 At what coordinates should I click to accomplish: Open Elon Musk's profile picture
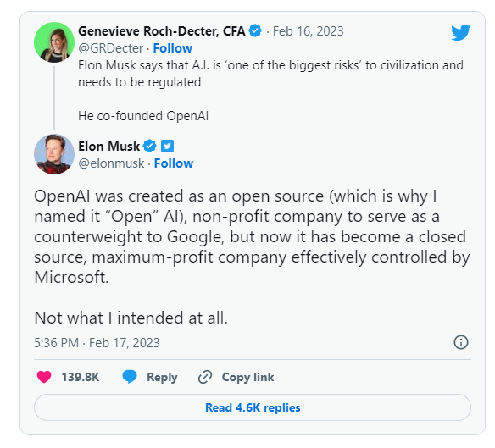(54, 154)
